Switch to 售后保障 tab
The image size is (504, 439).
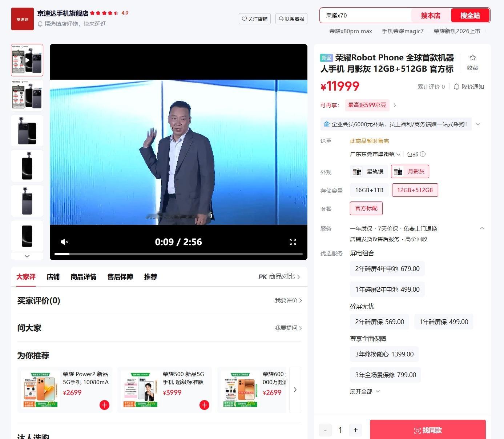pyautogui.click(x=120, y=277)
